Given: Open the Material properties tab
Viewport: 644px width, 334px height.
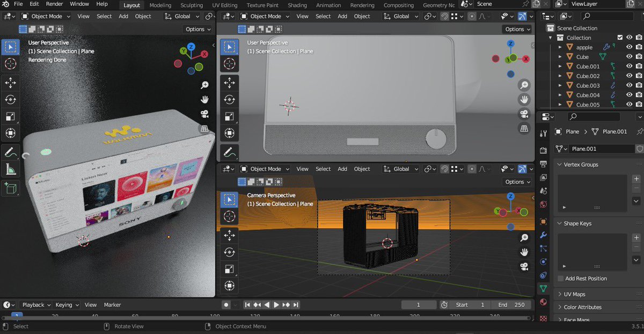Looking at the screenshot, I should [543, 302].
